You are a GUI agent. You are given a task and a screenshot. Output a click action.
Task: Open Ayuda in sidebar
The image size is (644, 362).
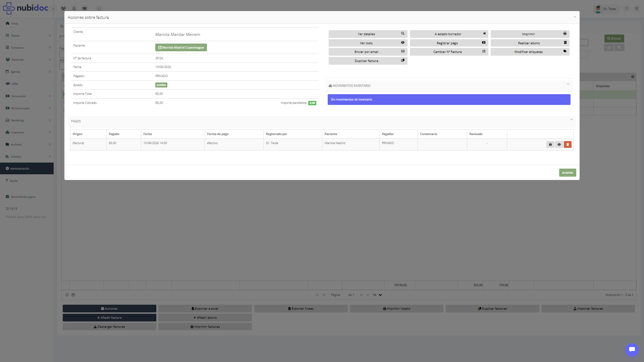(27, 181)
